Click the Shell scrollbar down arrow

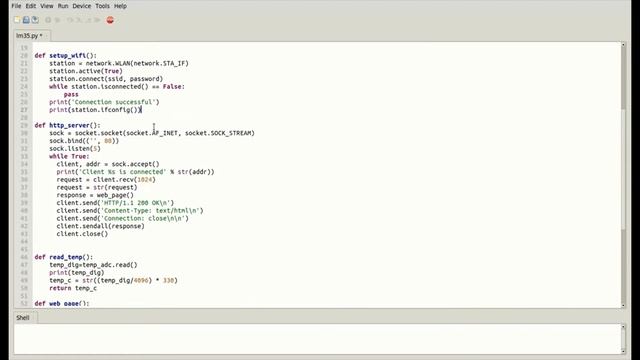tap(623, 351)
